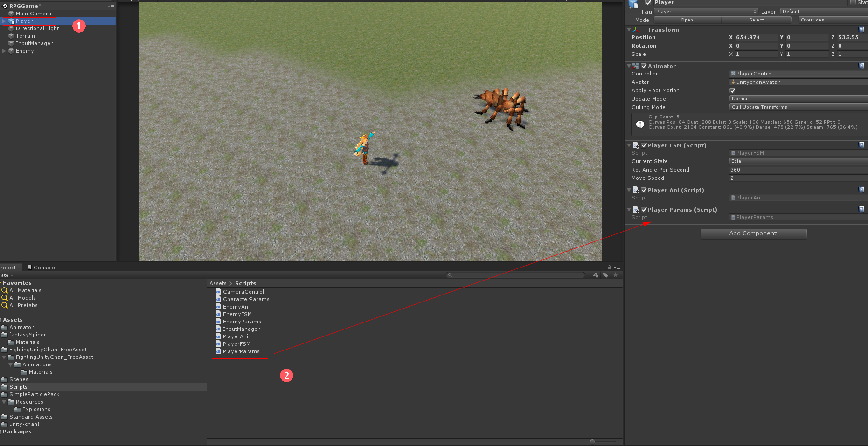
Task: Open Player Ani script help icon
Action: [x=861, y=190]
